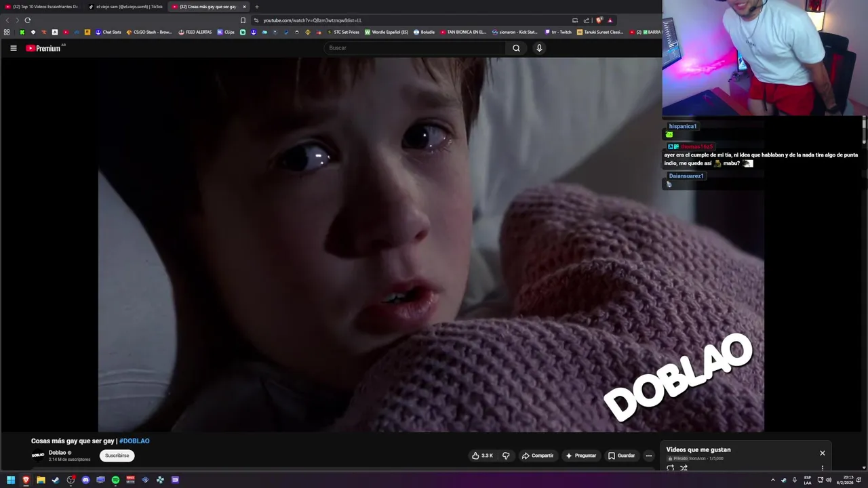Viewport: 868px width, 488px height.
Task: Open the STC Set Prices bookmark
Action: (343, 32)
